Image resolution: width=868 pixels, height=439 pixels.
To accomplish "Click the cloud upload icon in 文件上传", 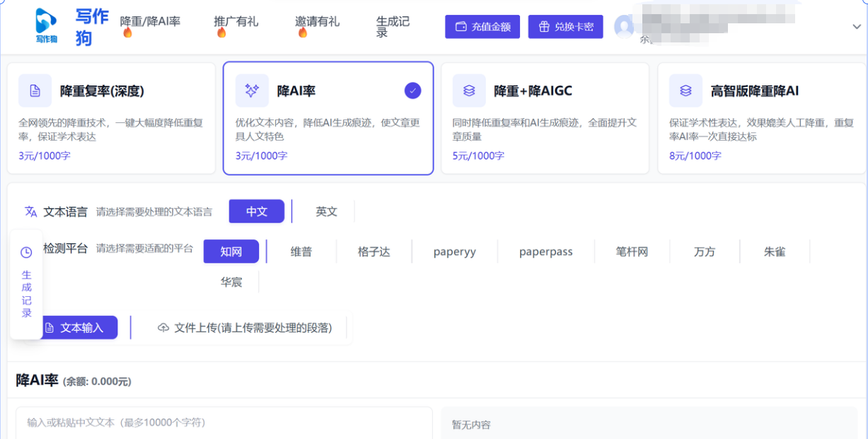I will pos(163,328).
